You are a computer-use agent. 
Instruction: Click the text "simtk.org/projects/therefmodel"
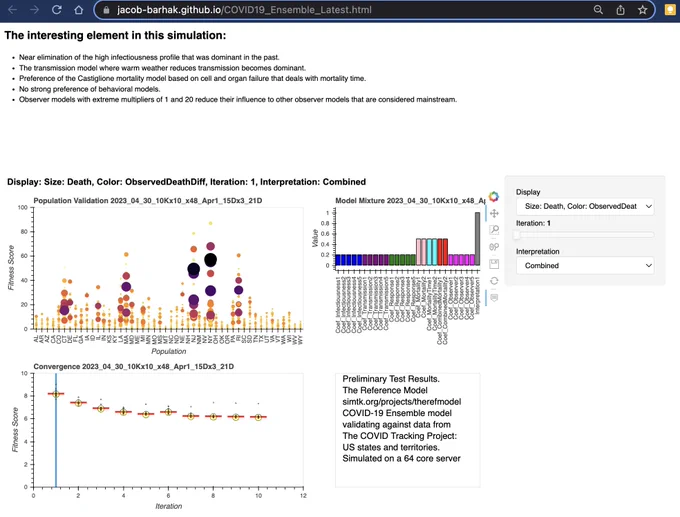click(x=402, y=402)
